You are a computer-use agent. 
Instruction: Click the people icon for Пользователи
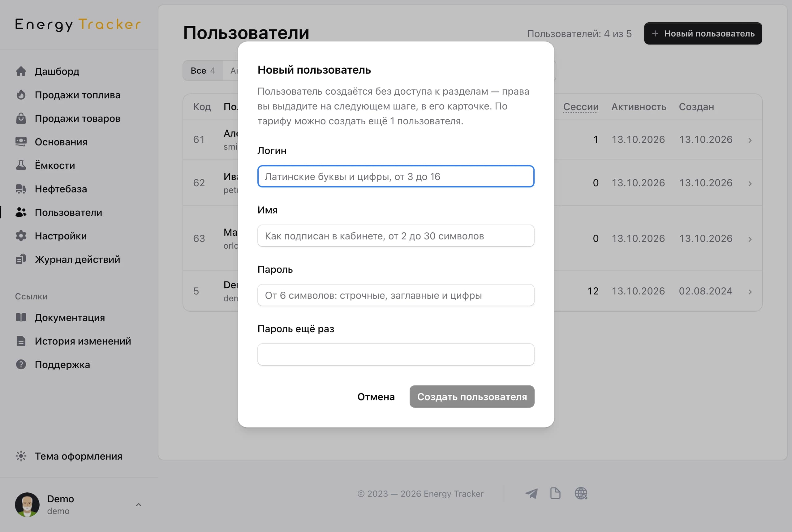(x=21, y=212)
